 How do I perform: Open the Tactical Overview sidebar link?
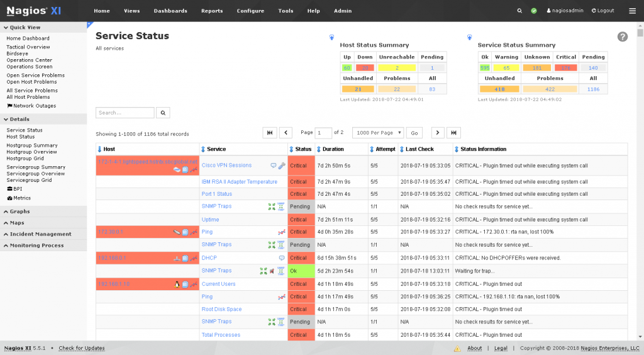tap(28, 47)
